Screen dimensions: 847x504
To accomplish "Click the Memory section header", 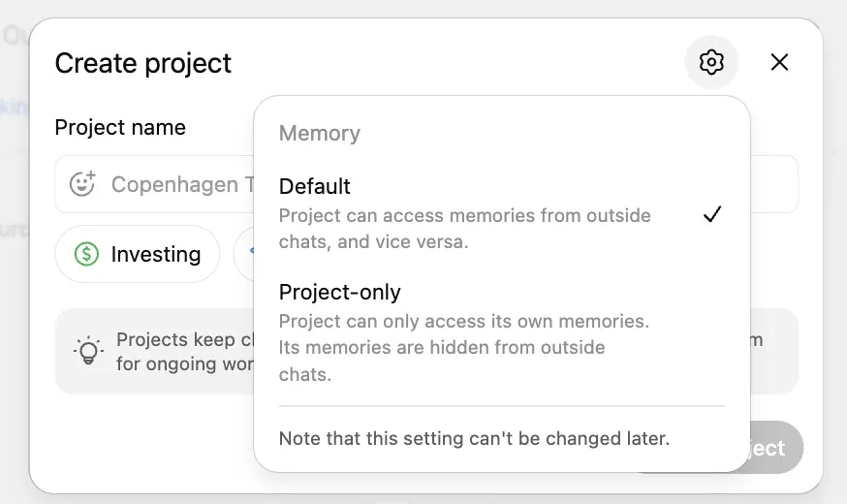I will (x=320, y=134).
